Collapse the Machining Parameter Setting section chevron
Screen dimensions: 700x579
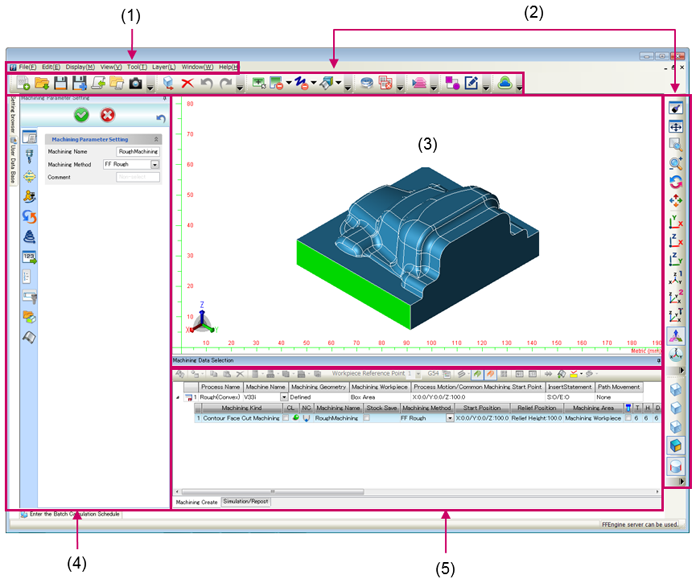(156, 139)
